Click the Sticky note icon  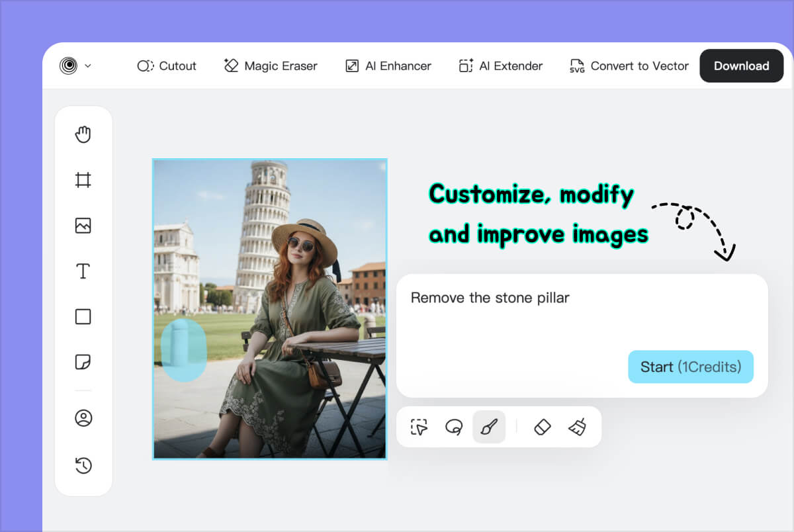83,362
